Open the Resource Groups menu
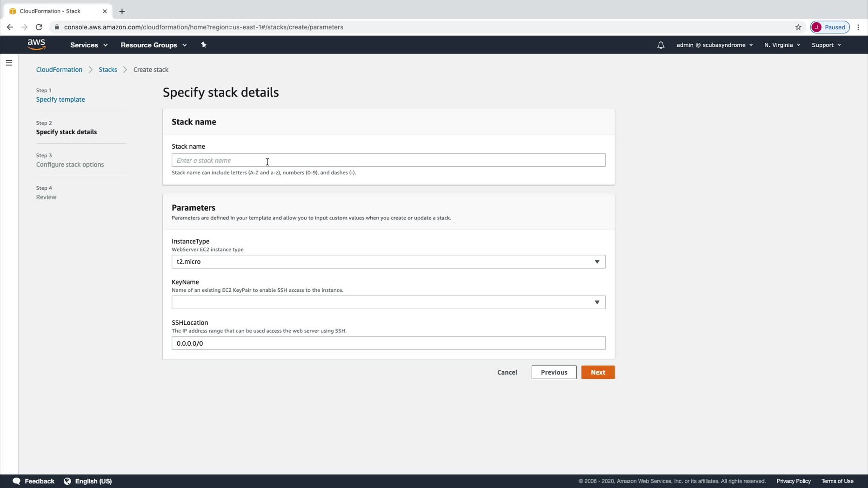This screenshot has width=868, height=488. (154, 45)
